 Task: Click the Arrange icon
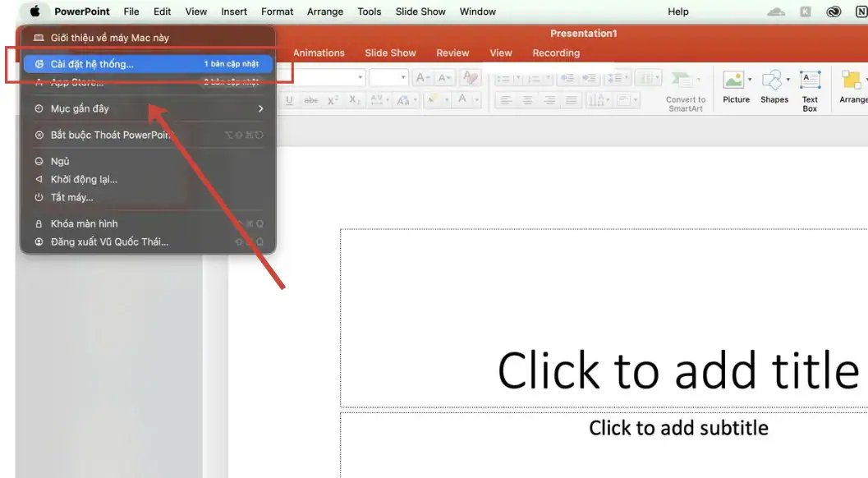(x=852, y=80)
